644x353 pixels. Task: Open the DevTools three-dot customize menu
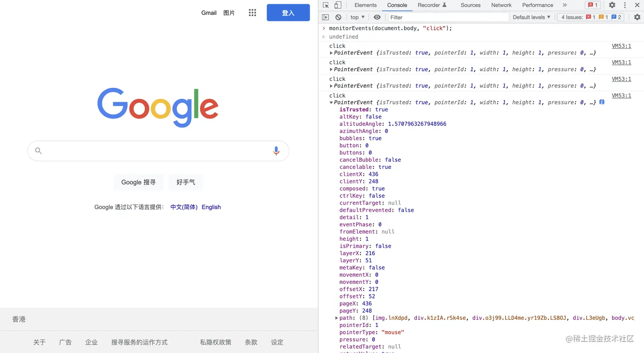pyautogui.click(x=625, y=5)
